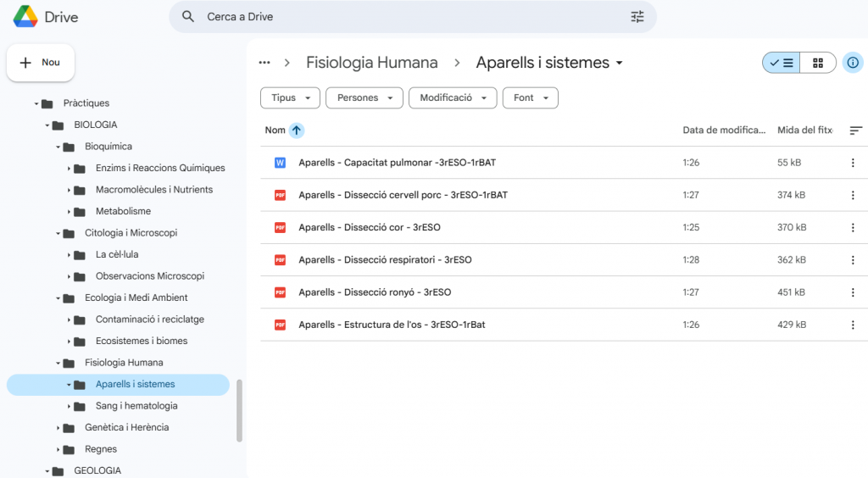The height and width of the screenshot is (478, 868).
Task: Expand the Sang i hematologia folder arrow
Action: tap(69, 407)
